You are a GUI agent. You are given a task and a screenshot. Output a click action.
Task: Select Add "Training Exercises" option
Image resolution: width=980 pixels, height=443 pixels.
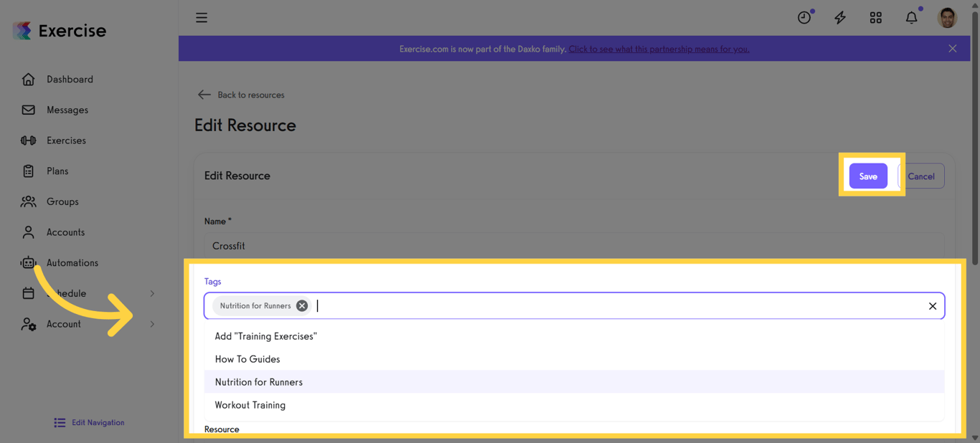[x=574, y=336]
